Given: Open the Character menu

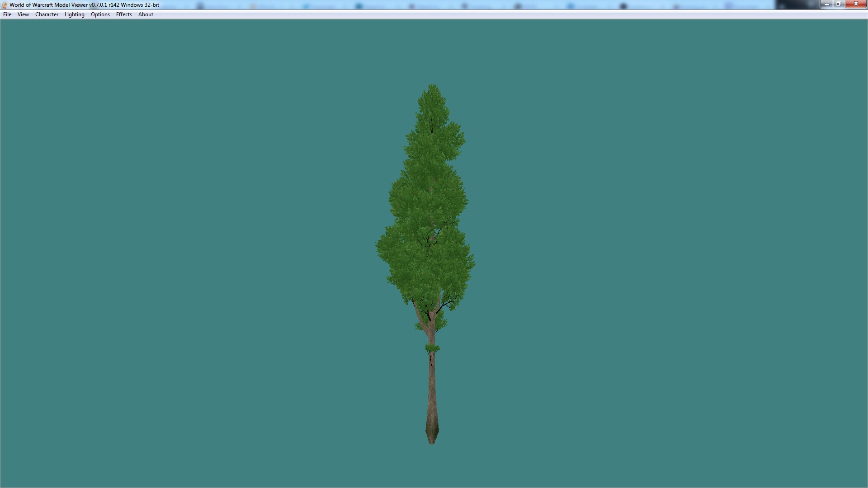Looking at the screenshot, I should pyautogui.click(x=47, y=14).
